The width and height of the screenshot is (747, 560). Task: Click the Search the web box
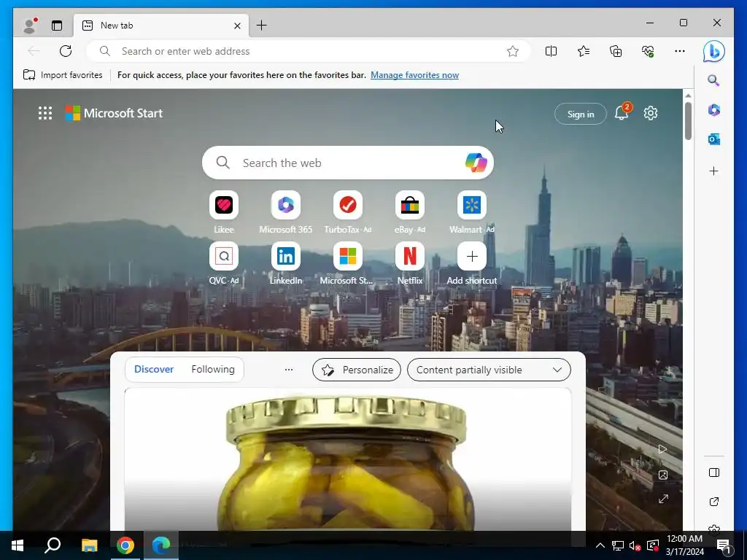[x=348, y=163]
